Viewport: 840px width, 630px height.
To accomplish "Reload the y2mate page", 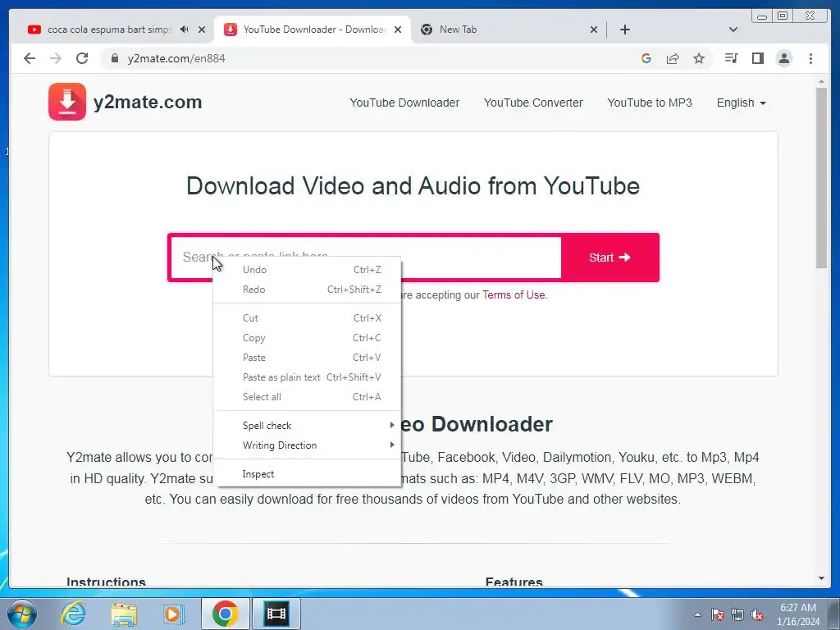I will (x=82, y=58).
